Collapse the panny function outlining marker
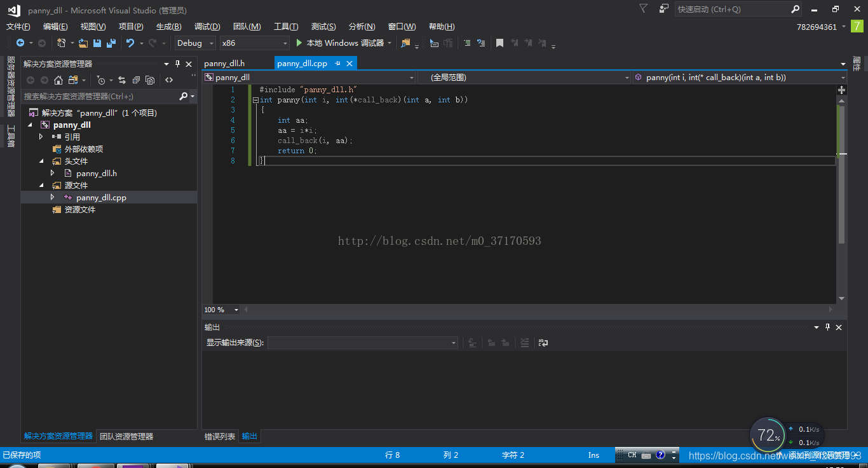868x468 pixels. 255,100
